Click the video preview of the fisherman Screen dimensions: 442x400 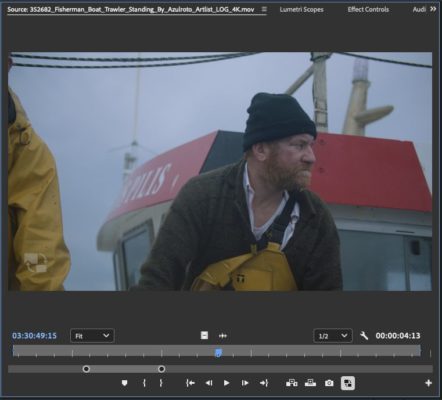point(220,171)
